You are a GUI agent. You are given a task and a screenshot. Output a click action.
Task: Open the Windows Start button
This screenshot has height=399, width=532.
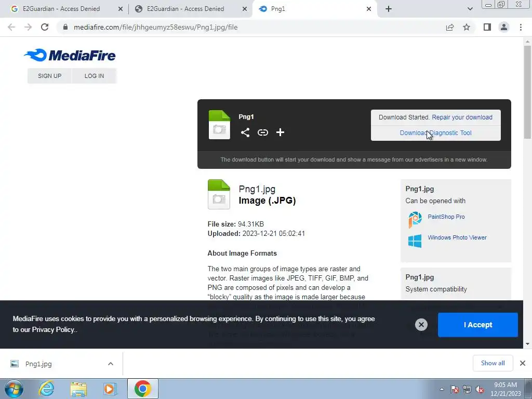click(x=14, y=389)
